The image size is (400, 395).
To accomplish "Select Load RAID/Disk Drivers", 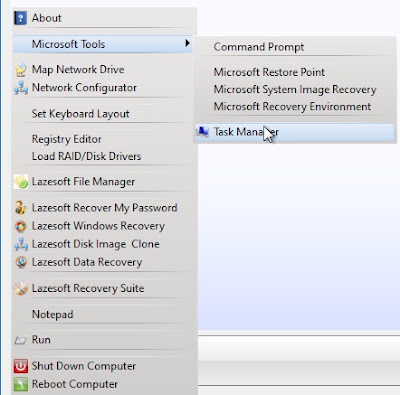I will (87, 156).
